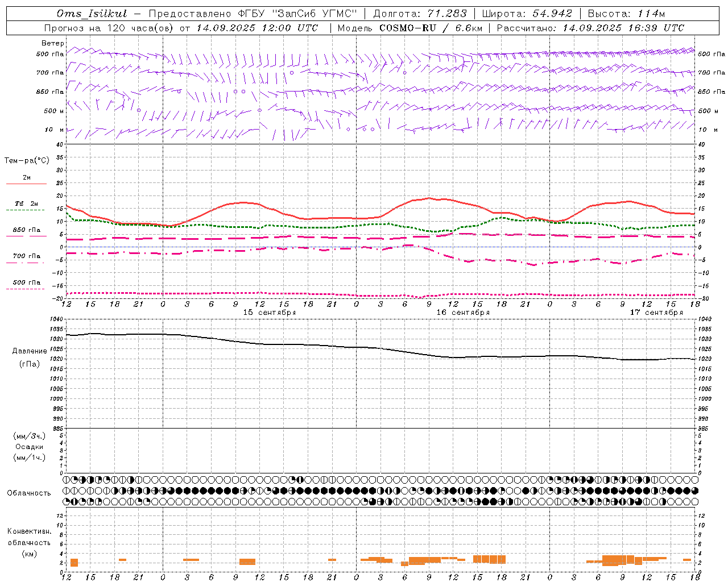
Task: Click the '17 сентября' date label
Action: coord(656,313)
